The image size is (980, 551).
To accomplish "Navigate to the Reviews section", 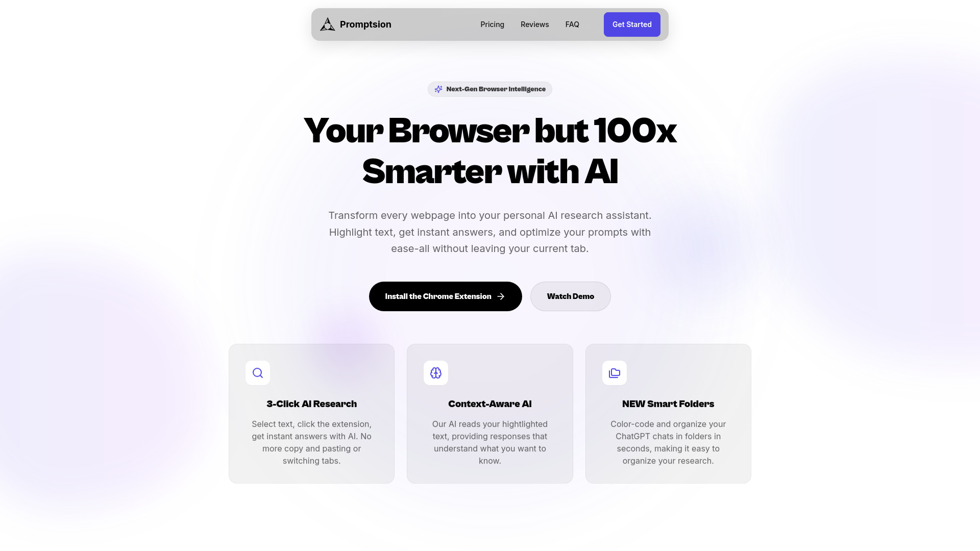I will pos(534,24).
